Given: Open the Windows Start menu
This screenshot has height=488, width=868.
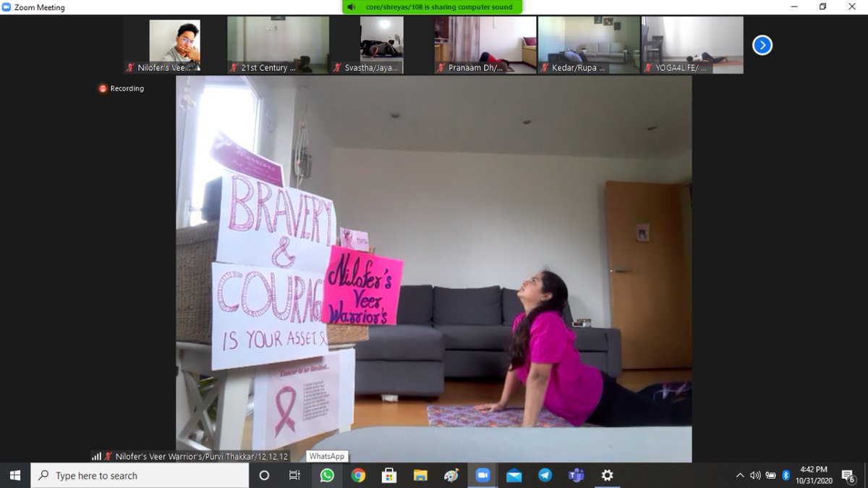Looking at the screenshot, I should pyautogui.click(x=15, y=476).
